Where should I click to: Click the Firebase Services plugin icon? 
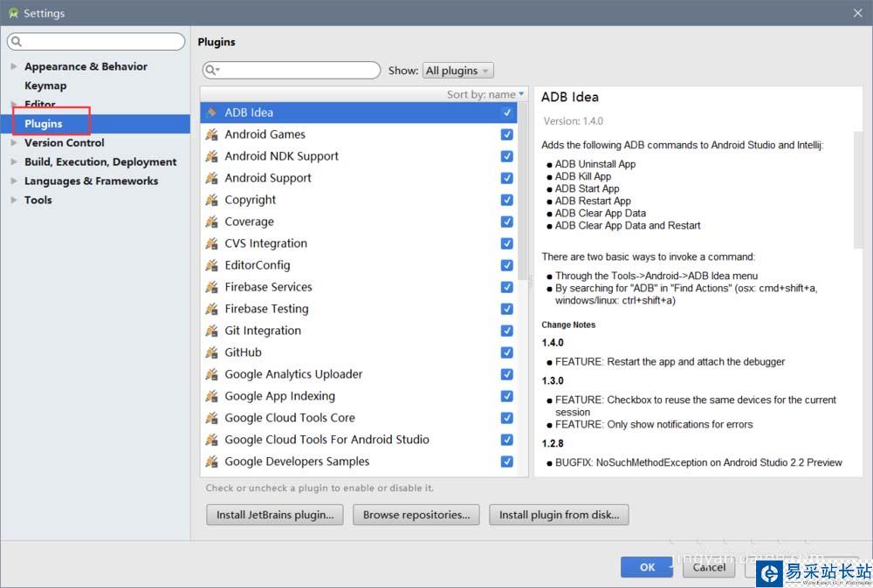(210, 287)
